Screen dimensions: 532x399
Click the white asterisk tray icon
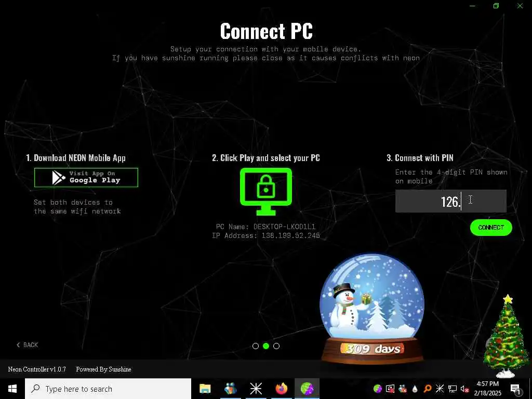(x=440, y=389)
